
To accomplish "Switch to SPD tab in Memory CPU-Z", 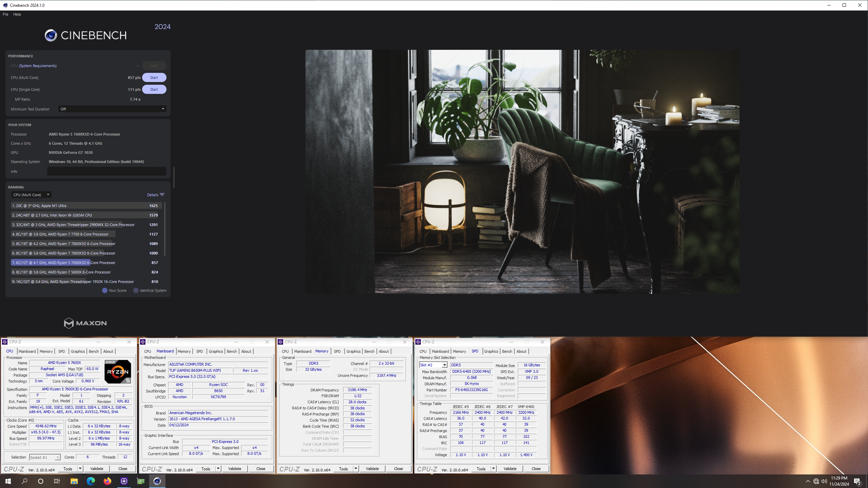I will 337,351.
